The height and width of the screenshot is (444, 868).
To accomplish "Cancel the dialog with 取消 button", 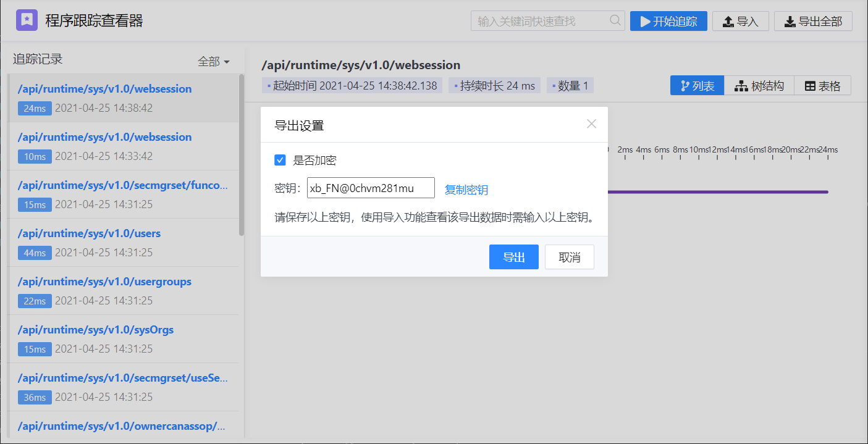I will click(x=570, y=257).
